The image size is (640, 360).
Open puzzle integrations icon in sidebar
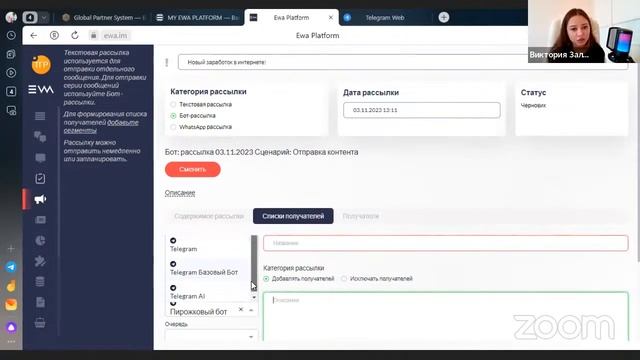tap(40, 261)
